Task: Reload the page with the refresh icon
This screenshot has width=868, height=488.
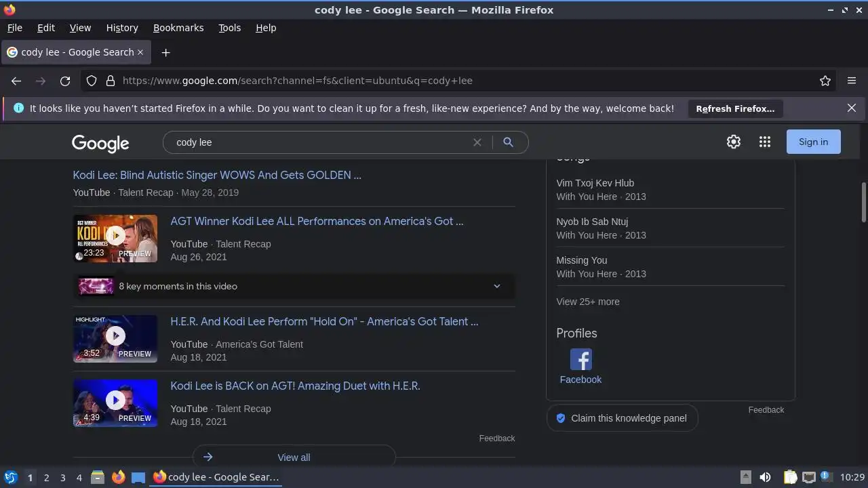Action: [65, 81]
